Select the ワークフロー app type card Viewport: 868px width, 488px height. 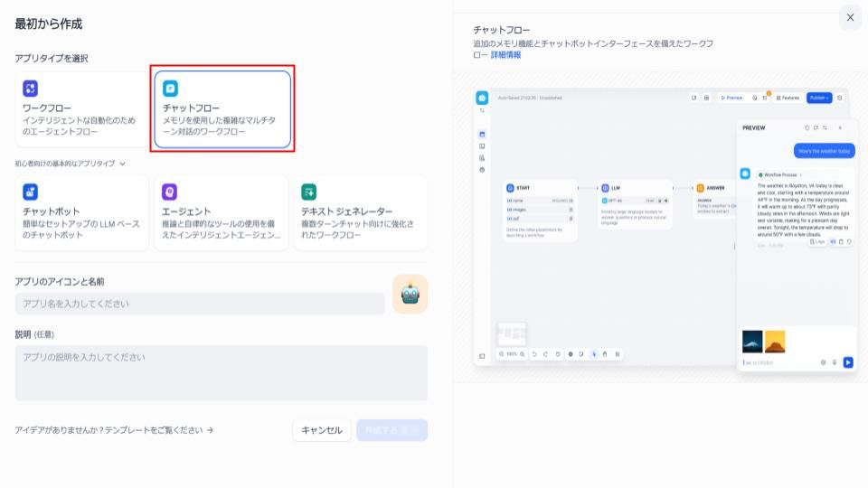pos(81,109)
